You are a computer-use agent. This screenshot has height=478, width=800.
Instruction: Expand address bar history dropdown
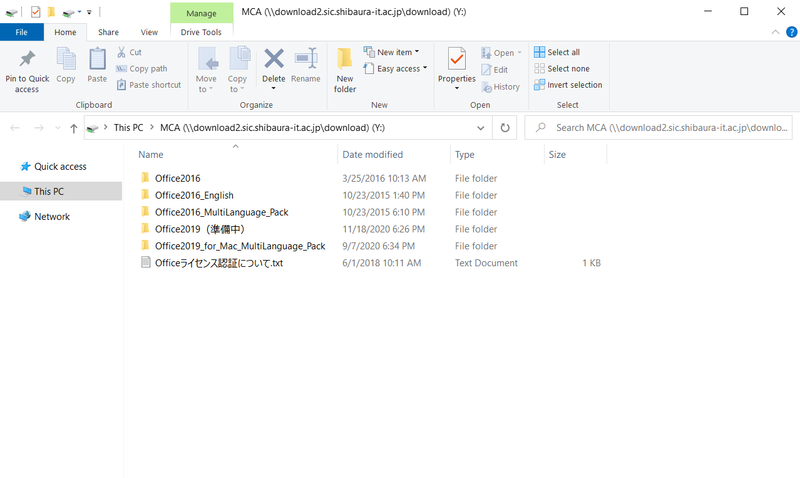481,128
